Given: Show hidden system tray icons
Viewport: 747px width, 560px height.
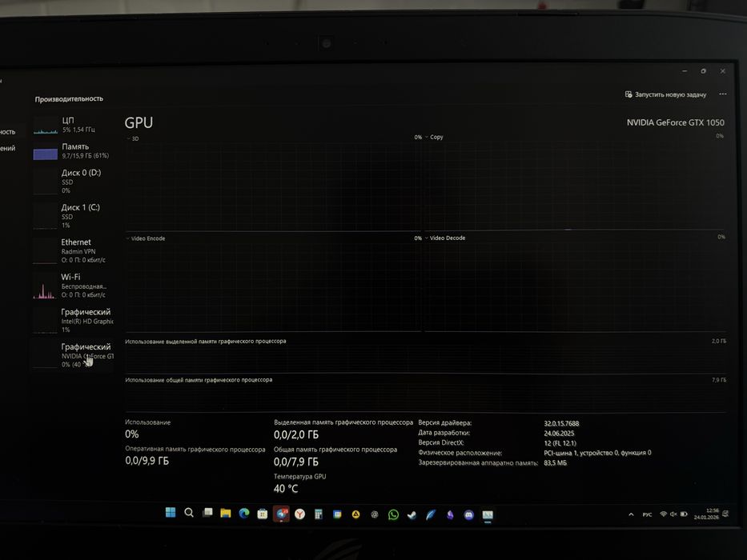Looking at the screenshot, I should point(631,514).
